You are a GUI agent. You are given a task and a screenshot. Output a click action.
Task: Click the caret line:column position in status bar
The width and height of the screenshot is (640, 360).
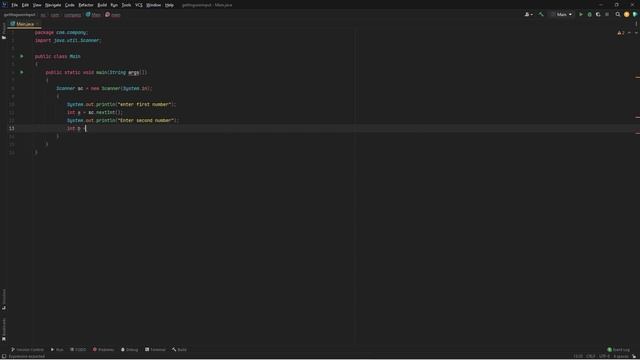click(578, 357)
